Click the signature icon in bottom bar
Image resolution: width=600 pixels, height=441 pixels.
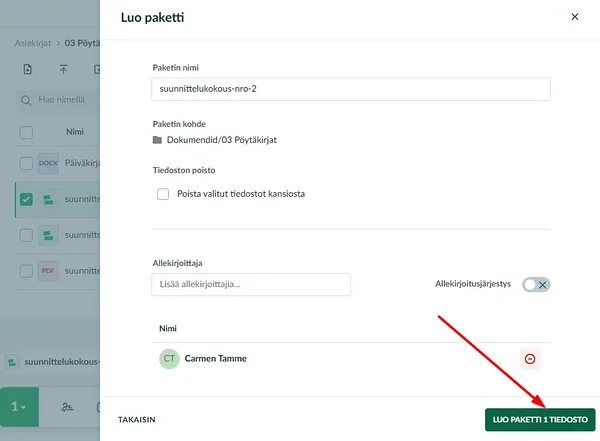[68, 408]
